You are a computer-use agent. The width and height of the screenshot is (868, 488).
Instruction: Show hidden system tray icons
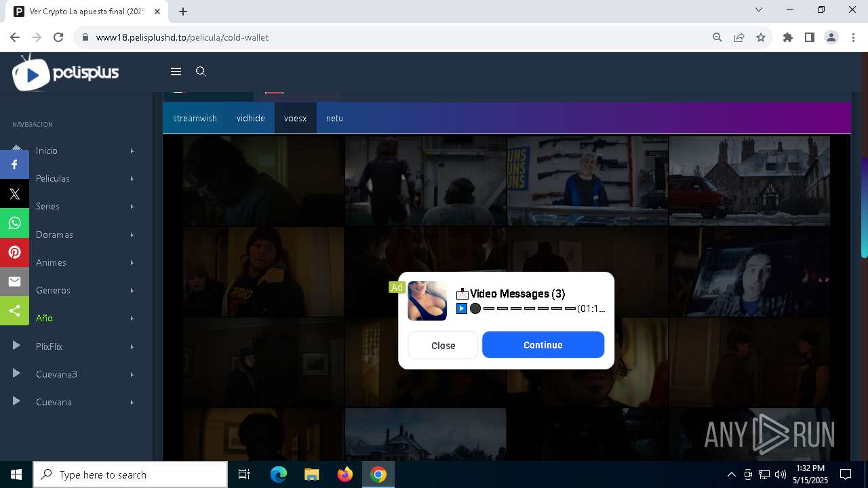pos(731,474)
